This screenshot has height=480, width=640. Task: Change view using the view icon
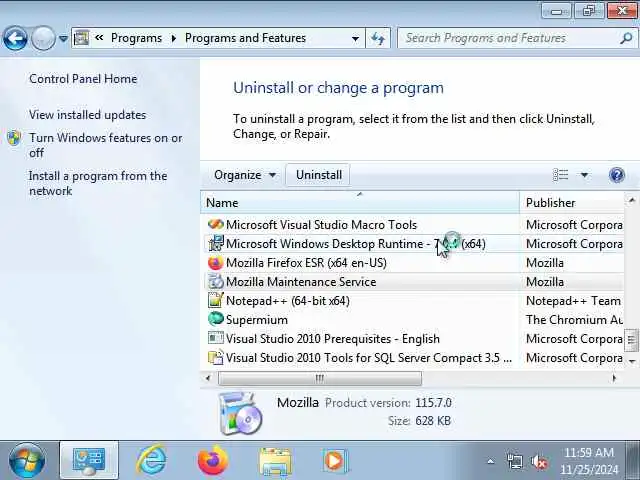coord(560,175)
